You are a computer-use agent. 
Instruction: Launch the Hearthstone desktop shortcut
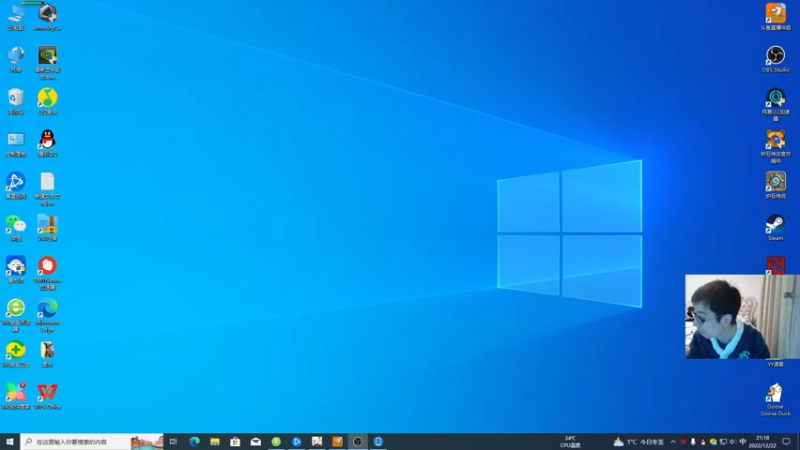[776, 185]
